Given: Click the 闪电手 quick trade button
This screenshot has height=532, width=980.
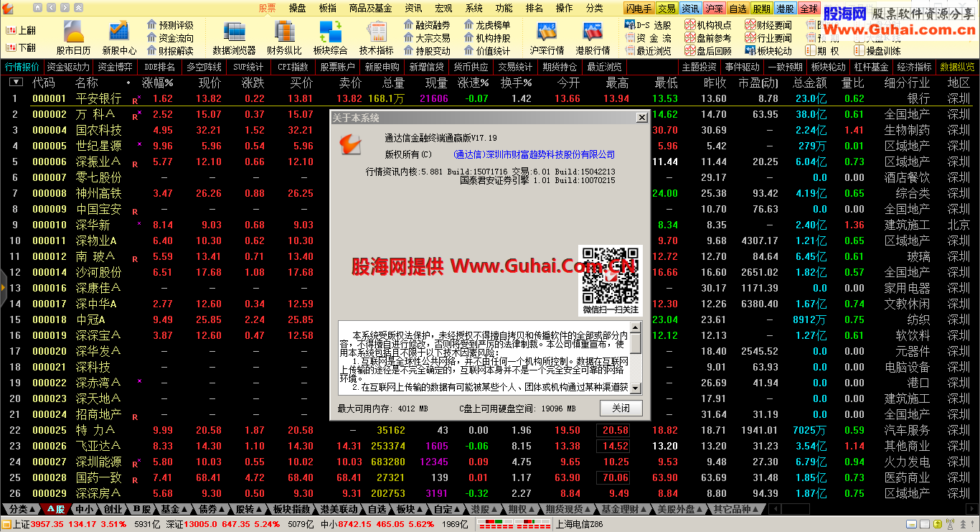Looking at the screenshot, I should click(x=639, y=9).
